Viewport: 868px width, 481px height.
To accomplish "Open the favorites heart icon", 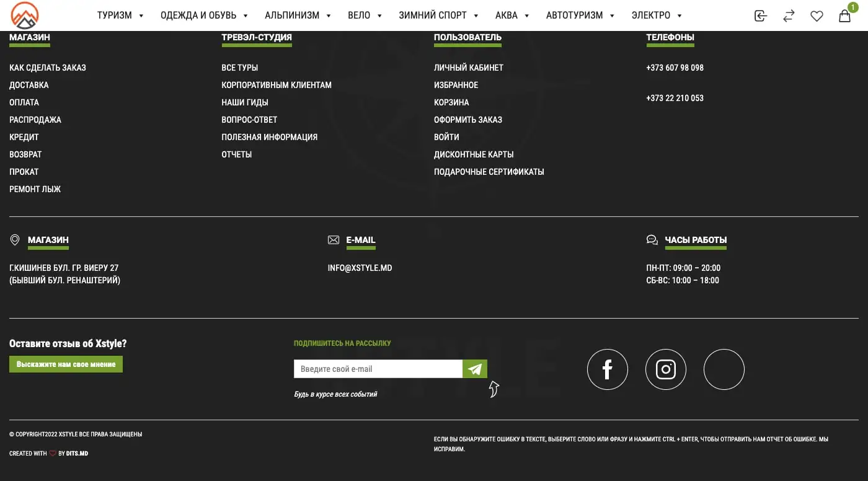I will (817, 16).
